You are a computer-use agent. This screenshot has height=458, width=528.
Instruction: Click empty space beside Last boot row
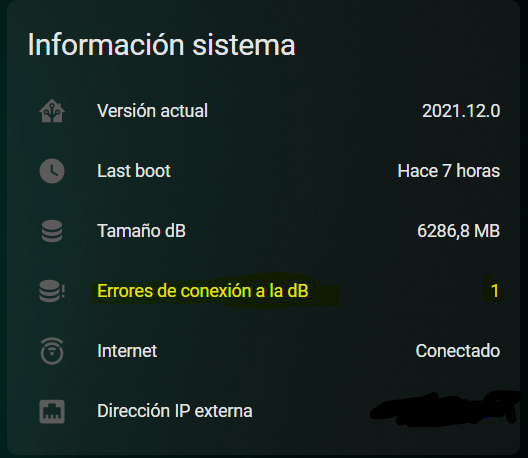point(283,171)
